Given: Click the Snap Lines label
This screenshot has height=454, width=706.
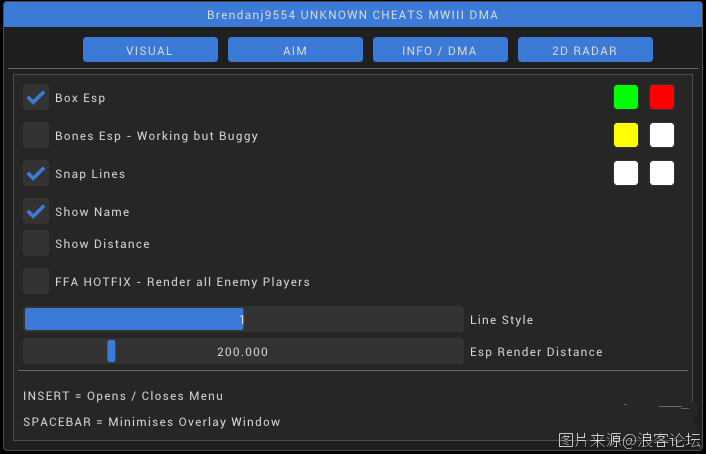Looking at the screenshot, I should click(90, 174).
